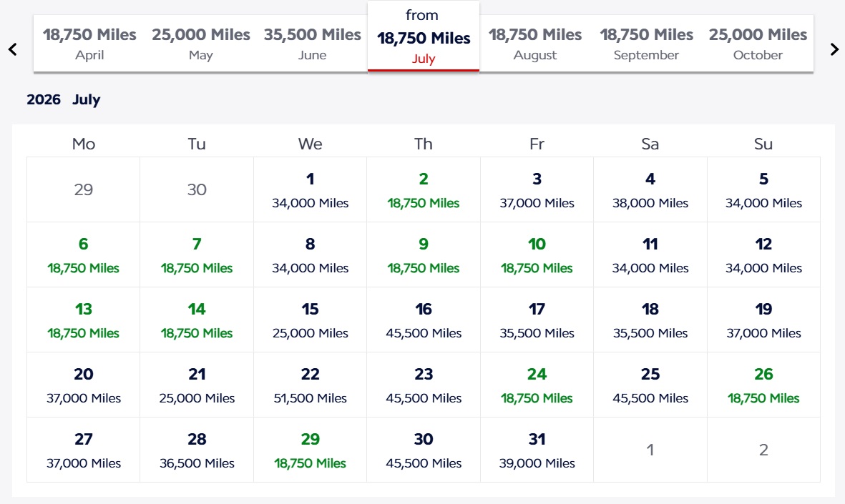The height and width of the screenshot is (504, 845).
Task: Pick July 1 costing 34,000 Miles
Action: pos(310,190)
